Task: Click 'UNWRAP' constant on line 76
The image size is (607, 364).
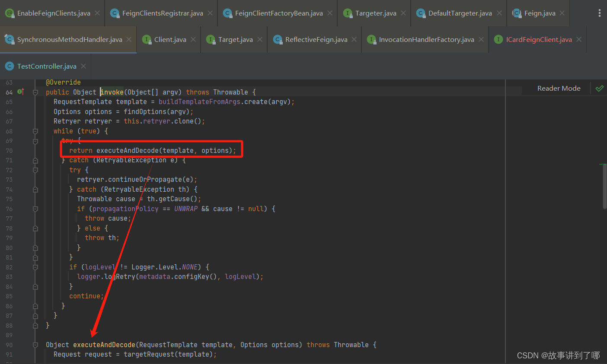Action: point(186,209)
